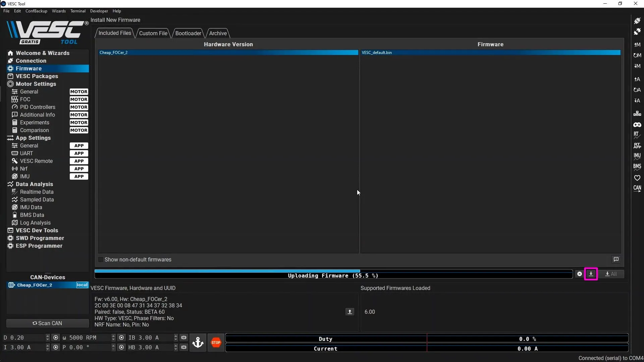
Task: Check the Show non-default firmwares box
Action: tap(101, 260)
